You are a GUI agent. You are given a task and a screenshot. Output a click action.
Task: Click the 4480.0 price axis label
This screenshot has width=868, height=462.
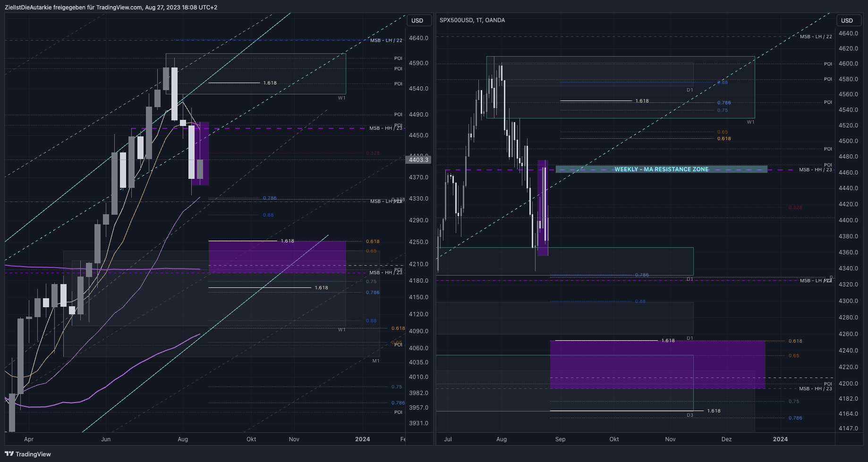click(x=848, y=157)
